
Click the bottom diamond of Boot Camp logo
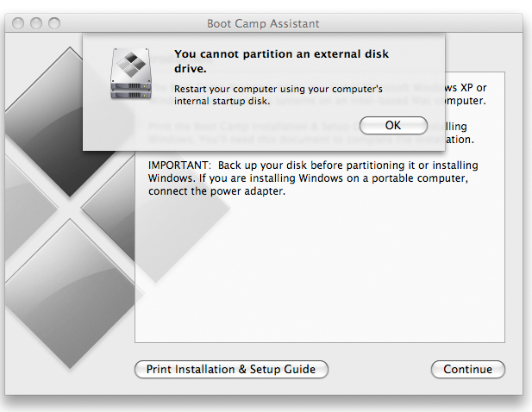pyautogui.click(x=70, y=294)
